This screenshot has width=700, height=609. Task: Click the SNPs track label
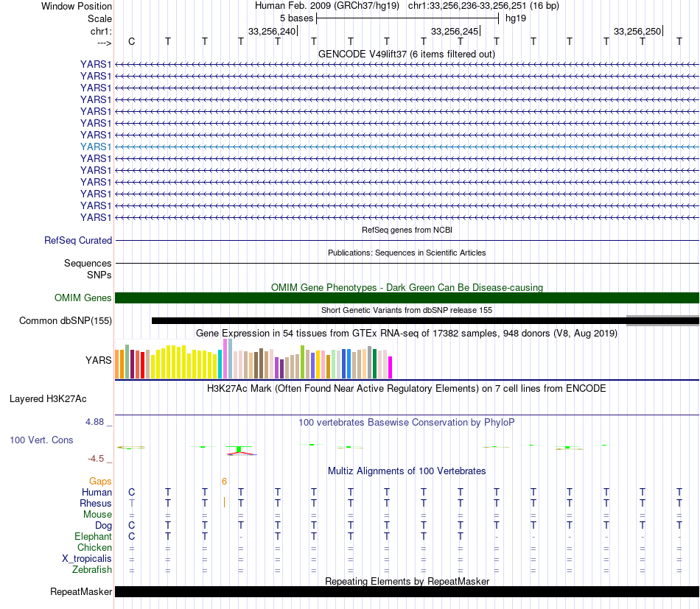pos(99,275)
